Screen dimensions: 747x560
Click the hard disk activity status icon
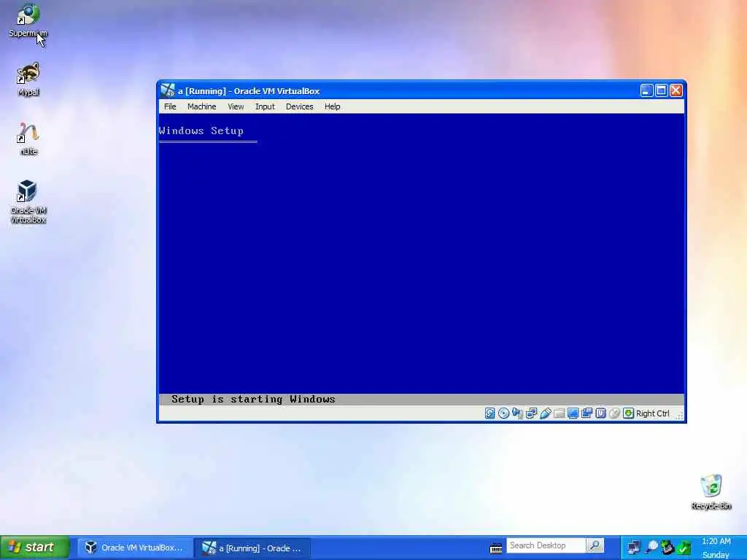[489, 413]
